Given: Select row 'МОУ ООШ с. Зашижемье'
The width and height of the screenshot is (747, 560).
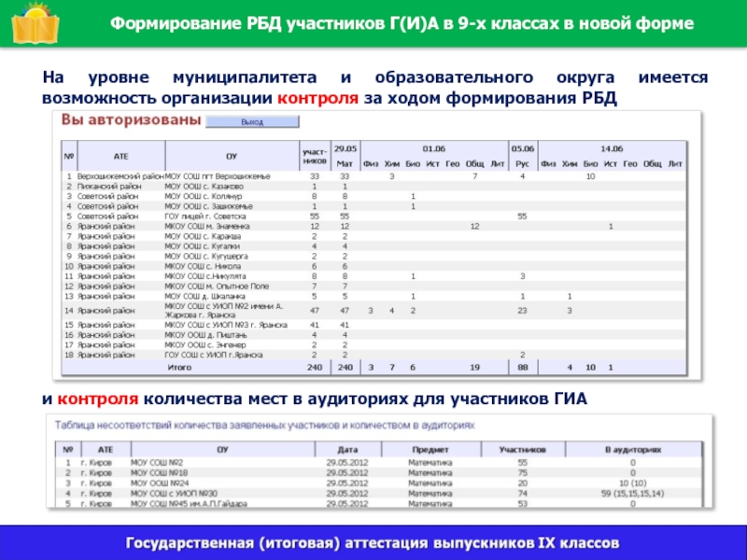Looking at the screenshot, I should click(374, 206).
